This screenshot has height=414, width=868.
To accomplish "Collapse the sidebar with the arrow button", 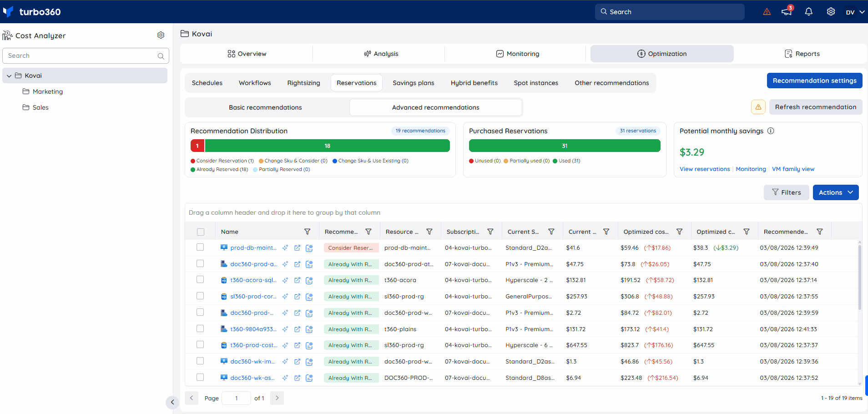I will 172,402.
